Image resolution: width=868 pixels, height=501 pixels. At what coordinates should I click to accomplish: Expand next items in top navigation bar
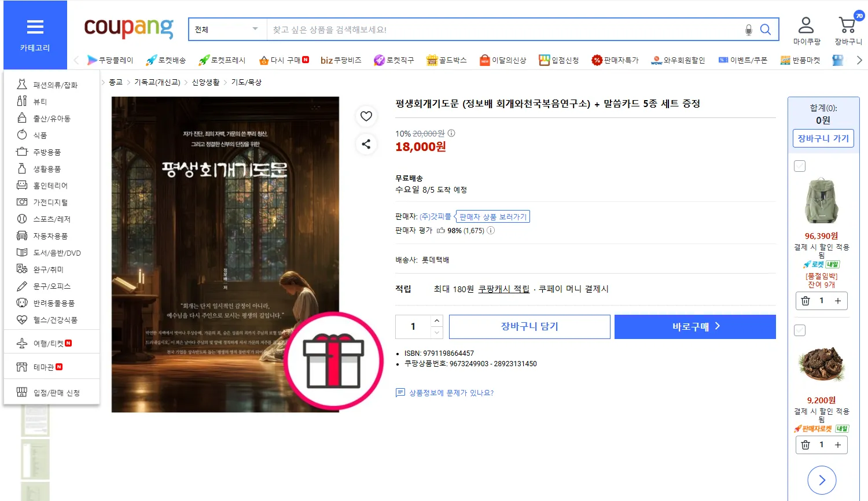pyautogui.click(x=859, y=60)
